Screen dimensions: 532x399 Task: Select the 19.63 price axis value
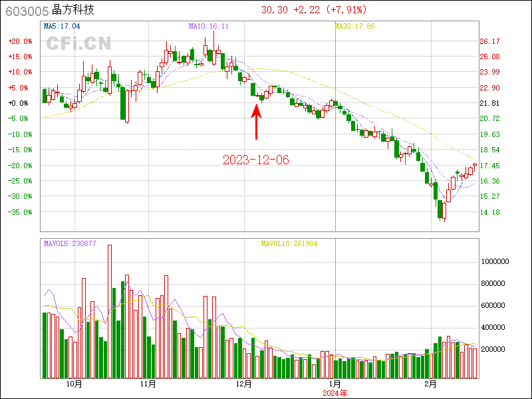(x=489, y=134)
